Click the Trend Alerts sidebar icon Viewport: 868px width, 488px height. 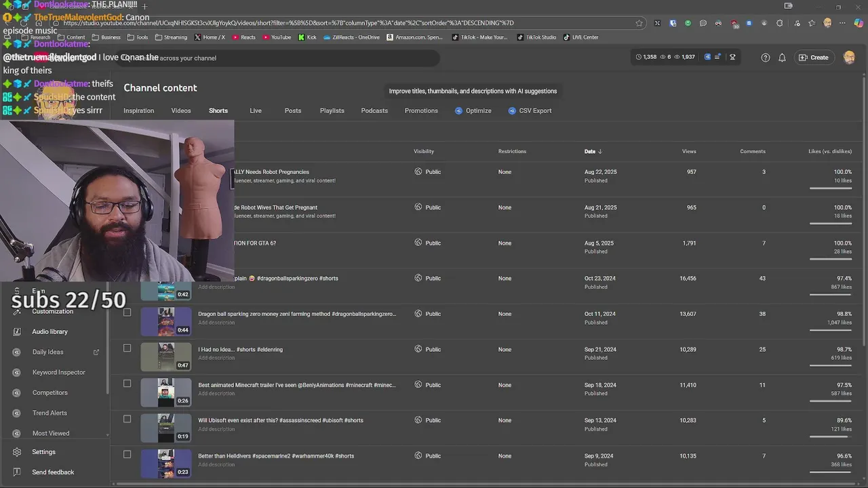pyautogui.click(x=17, y=413)
